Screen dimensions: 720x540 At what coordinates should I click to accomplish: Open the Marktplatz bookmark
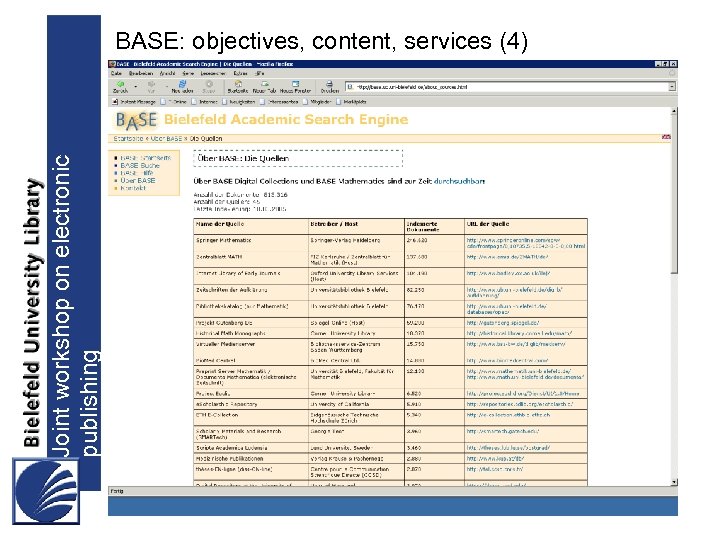[351, 102]
